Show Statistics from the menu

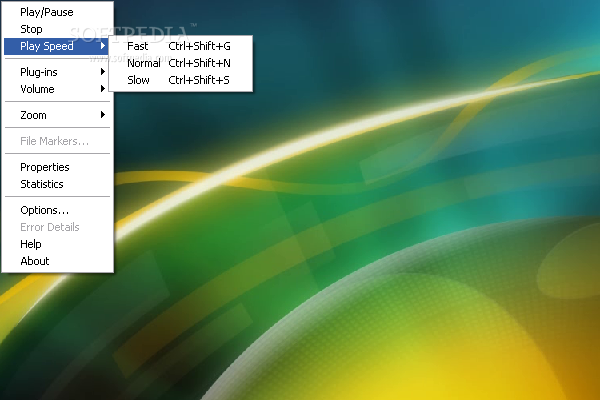pos(57,184)
